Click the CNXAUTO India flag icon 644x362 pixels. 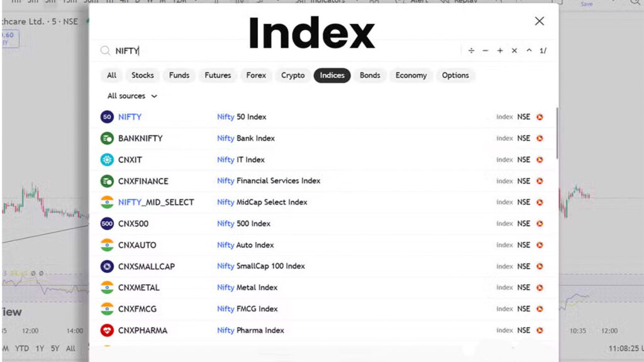[x=107, y=245]
